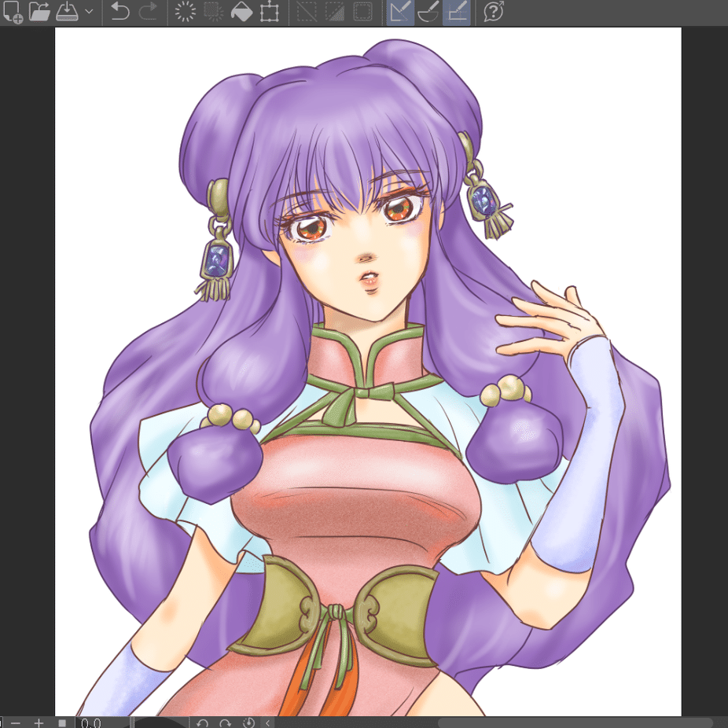
Task: Toggle Snap to Ruler
Action: tap(400, 12)
